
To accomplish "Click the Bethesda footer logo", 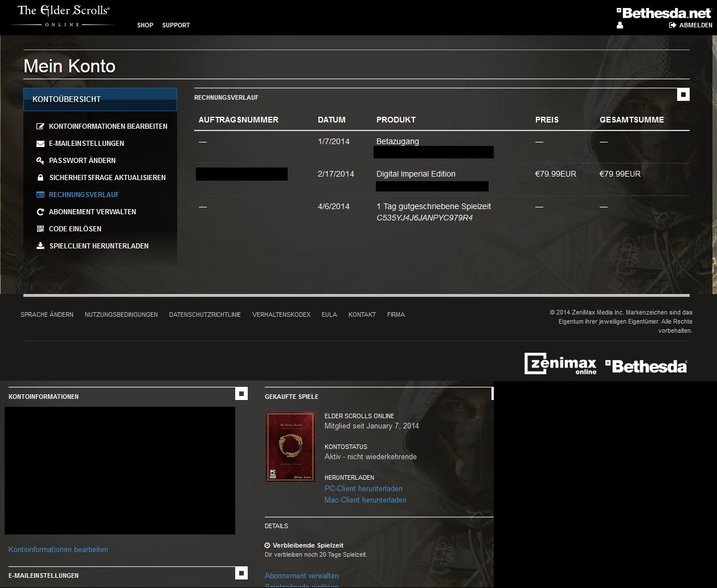I will pyautogui.click(x=646, y=366).
